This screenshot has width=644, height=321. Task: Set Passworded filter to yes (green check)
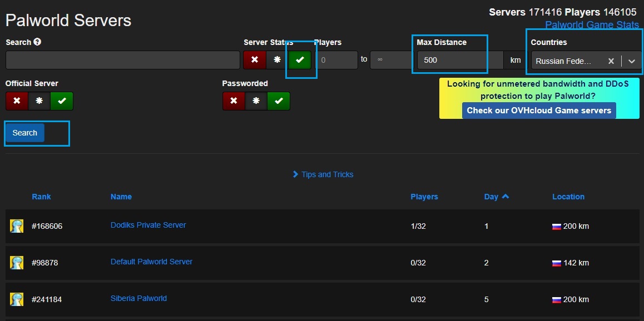[x=279, y=101]
